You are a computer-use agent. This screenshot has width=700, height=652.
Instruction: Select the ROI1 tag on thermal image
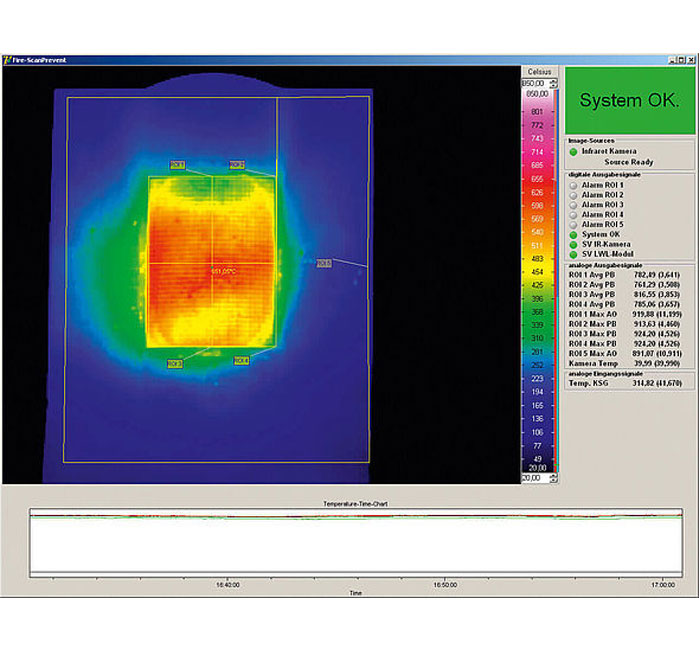click(x=177, y=164)
